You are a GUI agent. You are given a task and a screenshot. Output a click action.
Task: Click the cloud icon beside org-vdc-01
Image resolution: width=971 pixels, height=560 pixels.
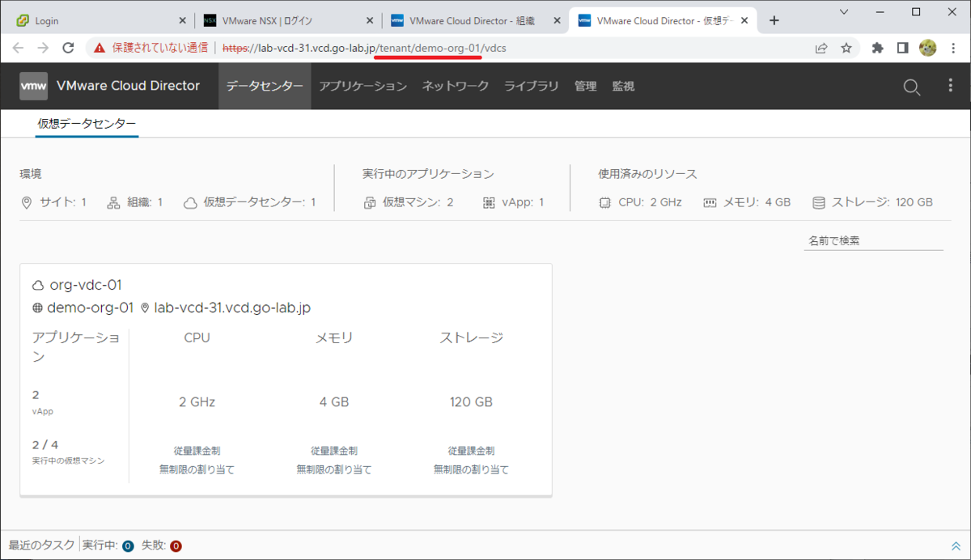(x=38, y=285)
